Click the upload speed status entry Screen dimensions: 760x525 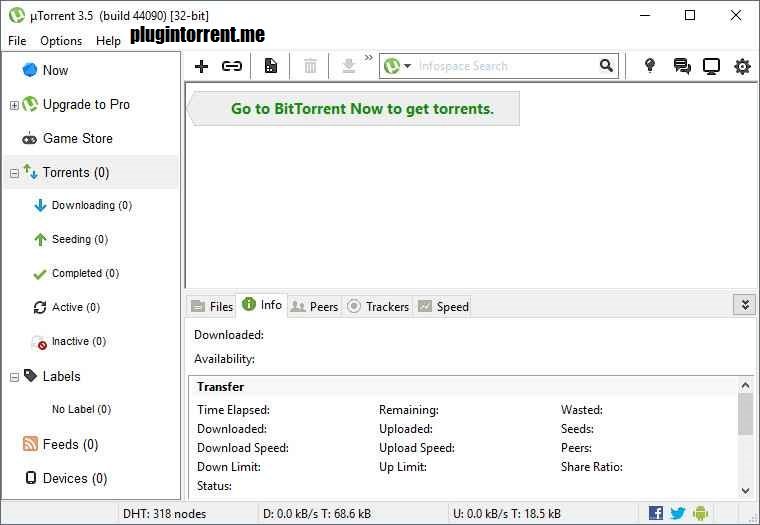click(507, 513)
